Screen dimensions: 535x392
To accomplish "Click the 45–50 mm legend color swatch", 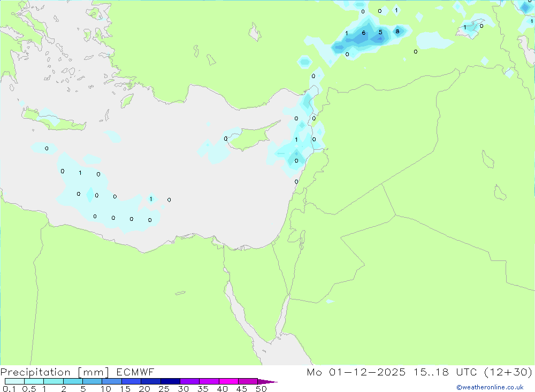I will [x=248, y=381].
